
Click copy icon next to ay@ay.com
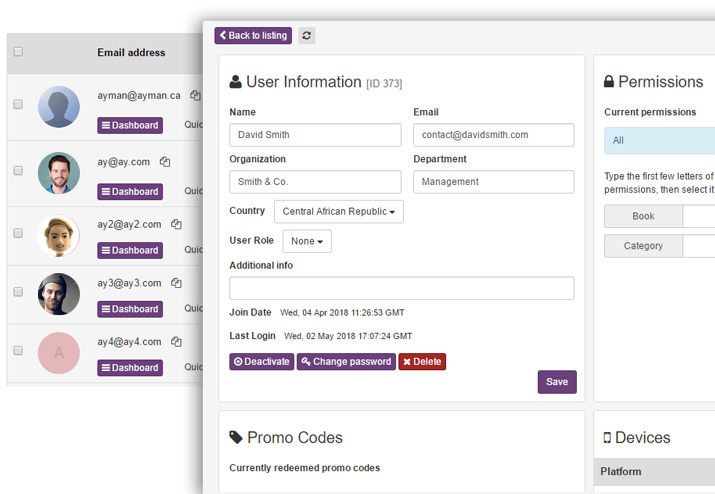tap(165, 162)
